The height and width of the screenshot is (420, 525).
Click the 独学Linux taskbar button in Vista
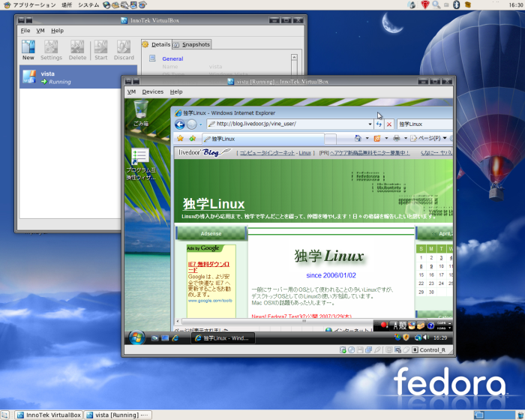pos(223,338)
